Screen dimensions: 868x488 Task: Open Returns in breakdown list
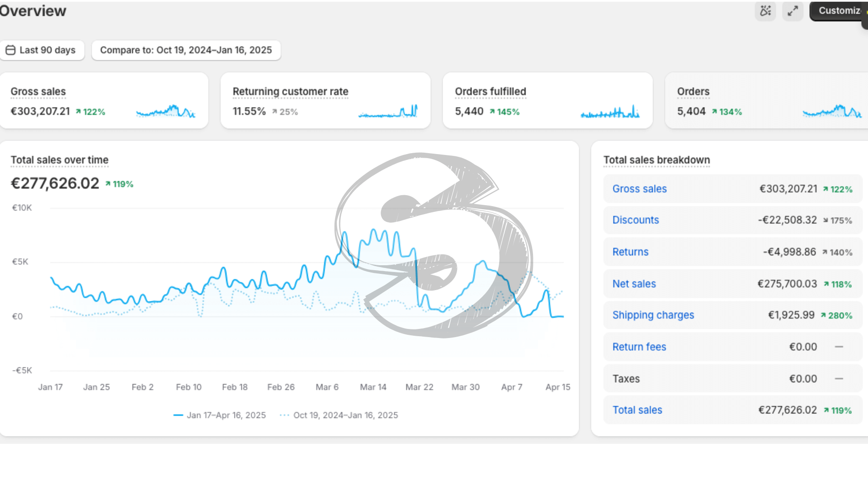pos(630,252)
